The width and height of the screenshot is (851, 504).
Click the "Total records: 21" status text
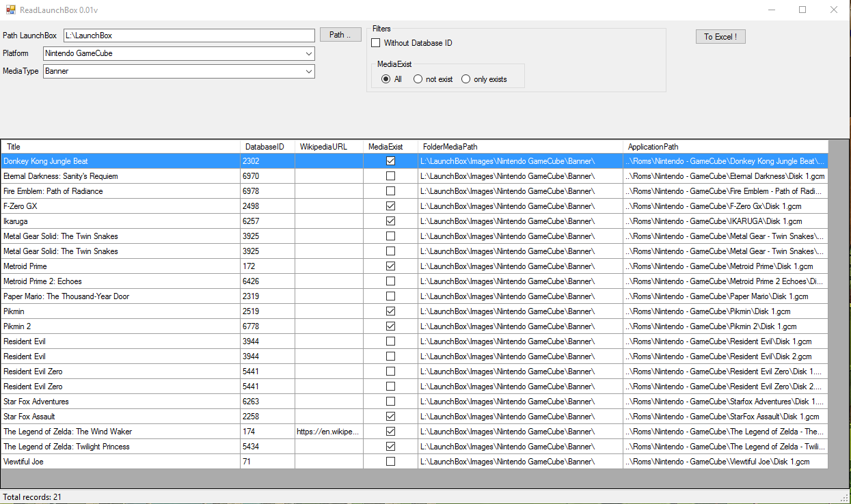pos(32,497)
